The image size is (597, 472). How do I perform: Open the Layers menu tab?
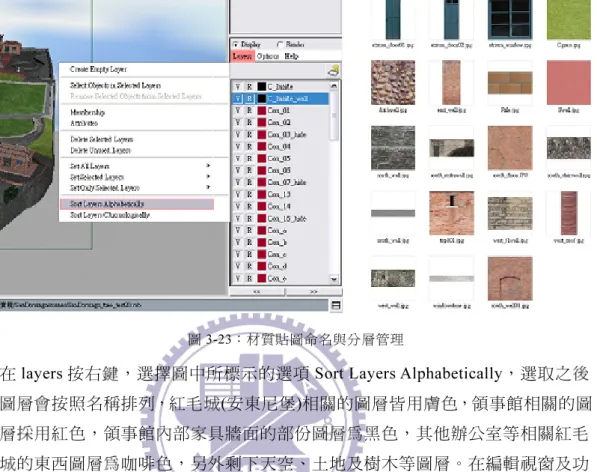pos(242,56)
